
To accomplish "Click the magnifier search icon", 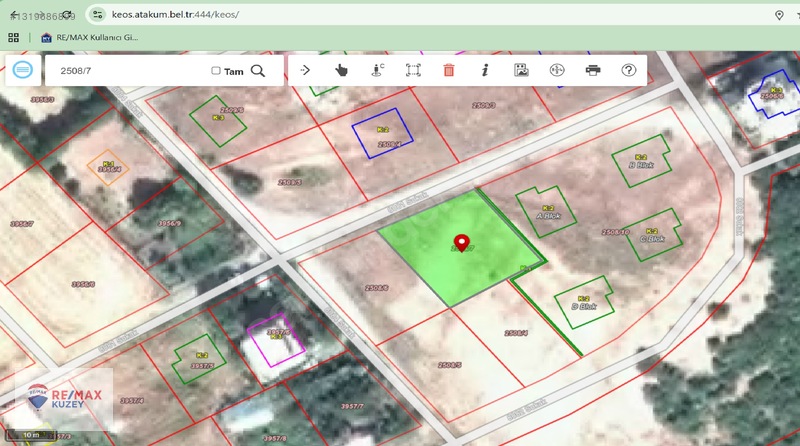I will click(258, 71).
